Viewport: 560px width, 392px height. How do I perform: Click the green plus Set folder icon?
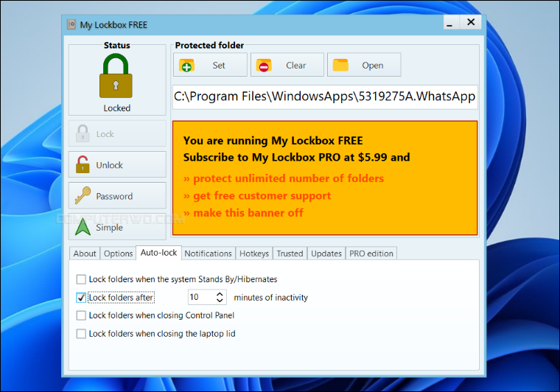186,66
